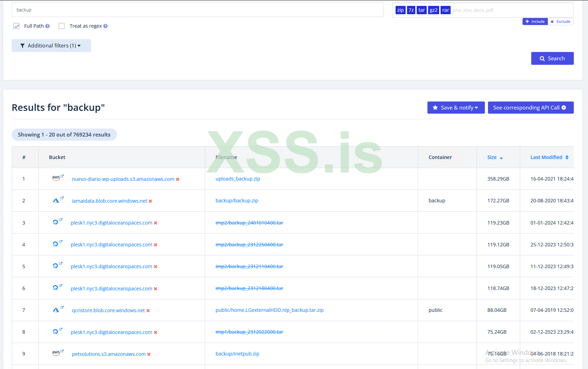Uncheck the Full Path checkbox
Screen dimensions: 588x369
[x=16, y=26]
